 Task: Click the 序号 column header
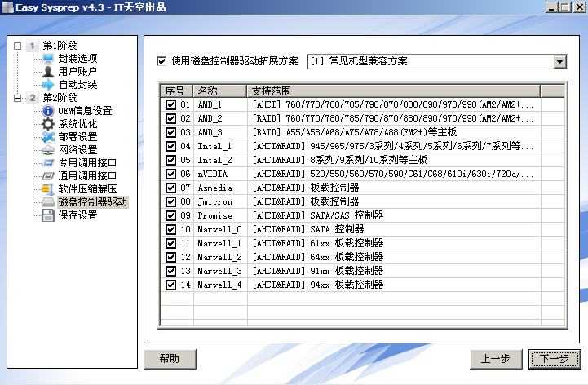point(177,91)
